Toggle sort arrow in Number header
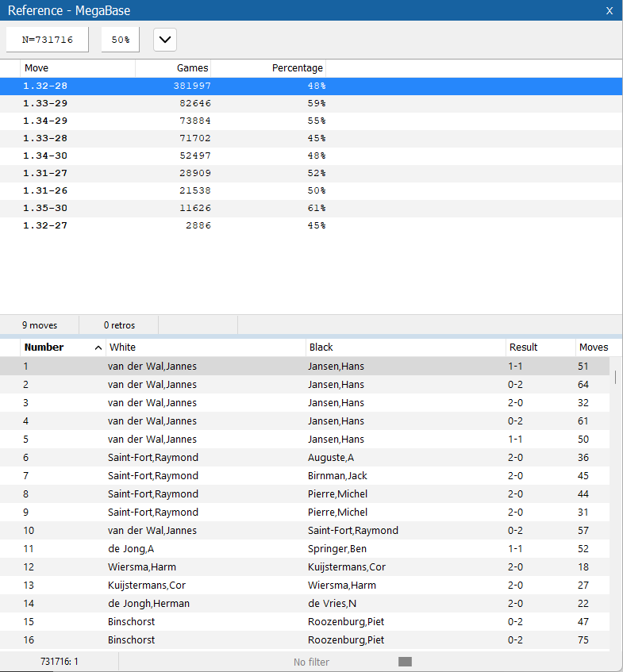623x672 pixels. coord(98,348)
